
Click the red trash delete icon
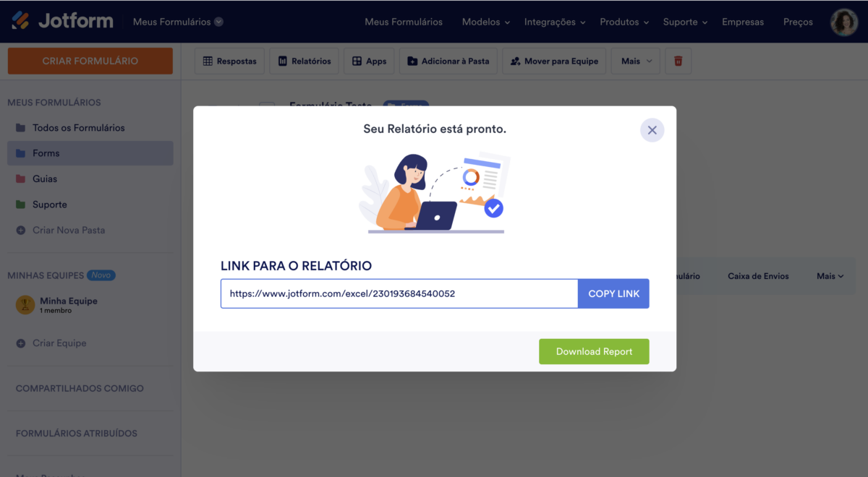point(678,61)
